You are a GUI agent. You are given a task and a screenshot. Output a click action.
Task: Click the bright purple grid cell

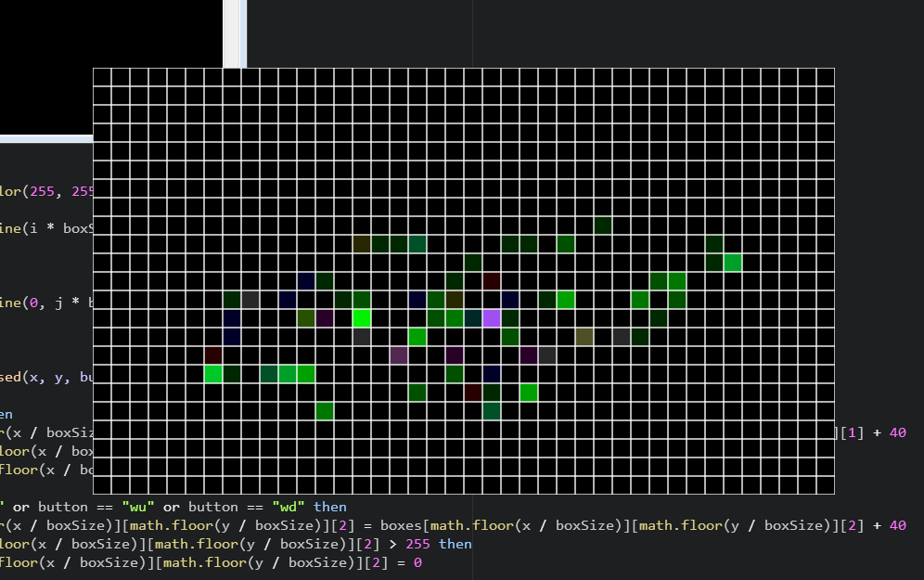492,318
